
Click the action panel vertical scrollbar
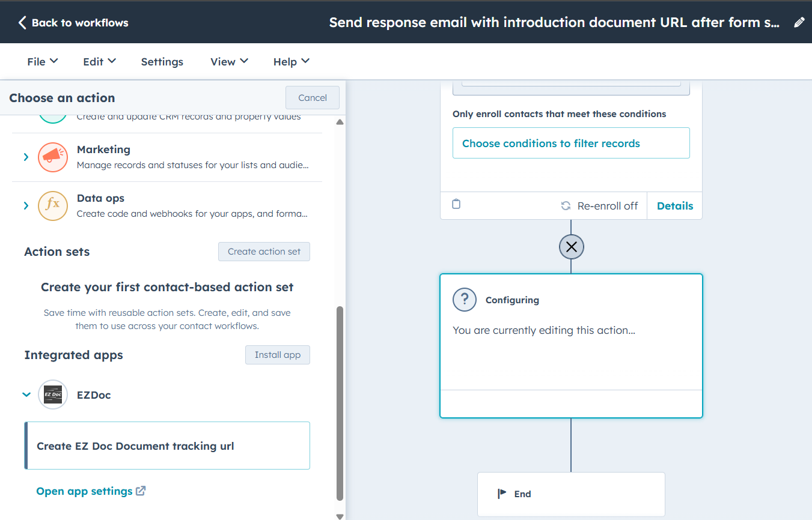click(340, 402)
